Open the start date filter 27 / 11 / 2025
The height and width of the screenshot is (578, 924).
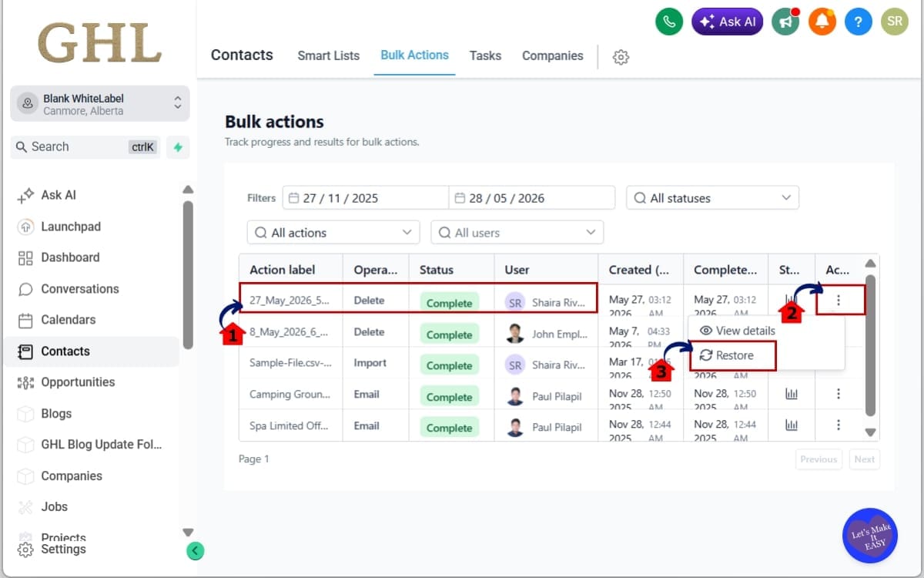pyautogui.click(x=365, y=198)
